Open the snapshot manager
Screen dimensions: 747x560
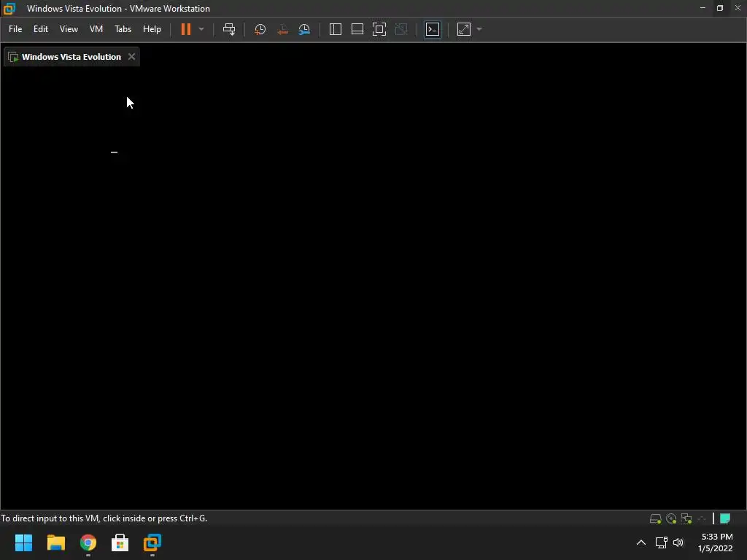click(304, 29)
